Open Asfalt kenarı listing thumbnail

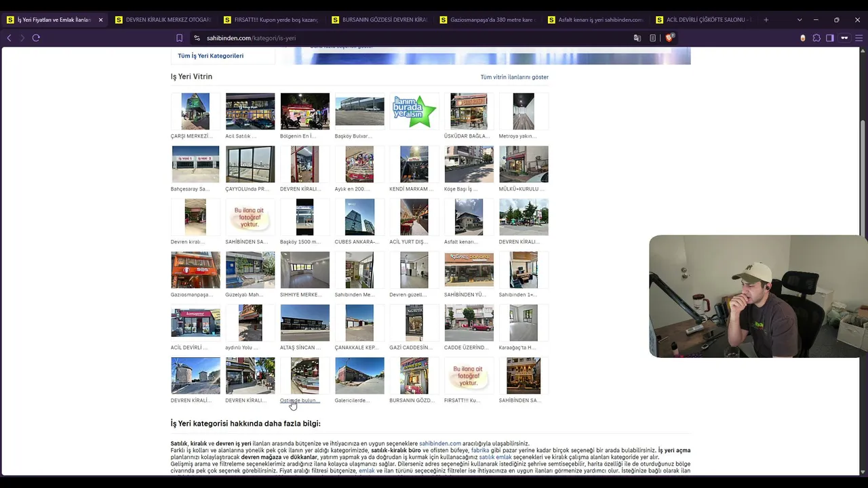click(469, 217)
